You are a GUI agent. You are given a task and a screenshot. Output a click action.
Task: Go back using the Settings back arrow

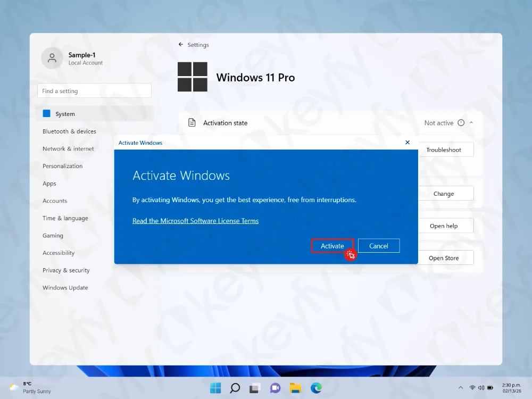181,45
